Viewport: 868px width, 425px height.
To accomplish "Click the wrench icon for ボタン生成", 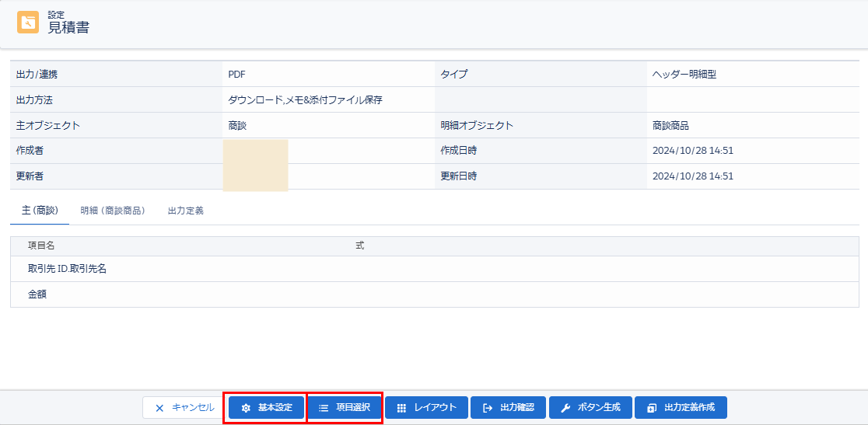I will tap(565, 408).
